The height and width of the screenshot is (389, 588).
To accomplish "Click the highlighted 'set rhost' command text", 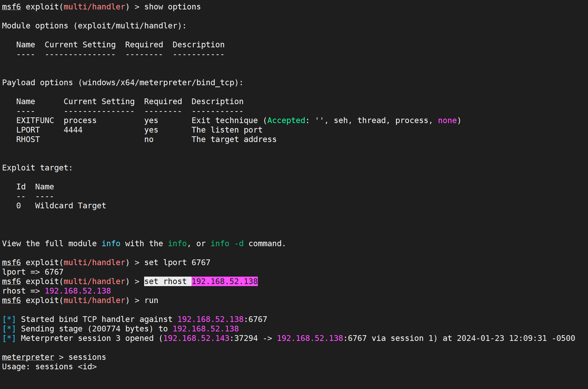I will [165, 281].
